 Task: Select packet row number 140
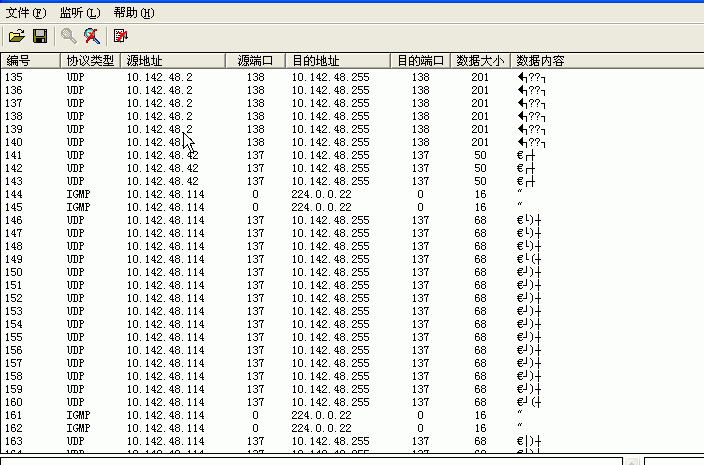pos(352,142)
